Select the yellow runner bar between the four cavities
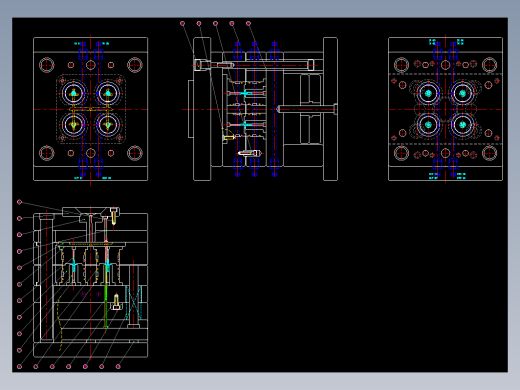The height and width of the screenshot is (390, 520). pos(91,109)
